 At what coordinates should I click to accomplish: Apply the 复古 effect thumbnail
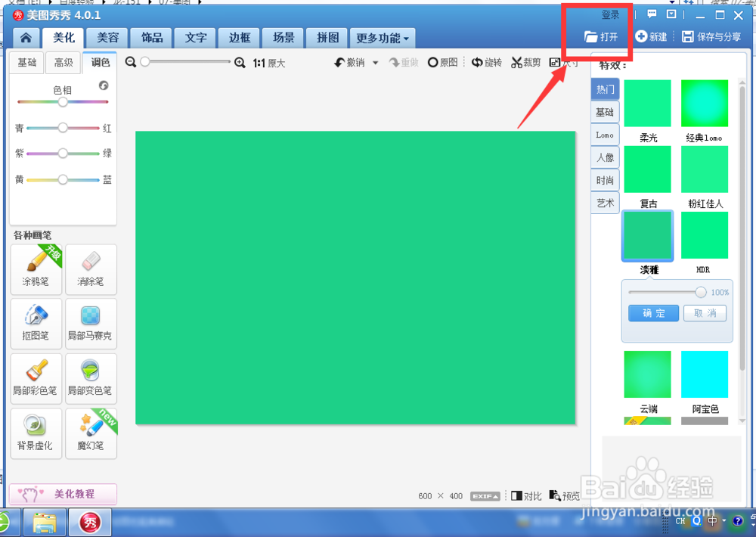(x=647, y=169)
